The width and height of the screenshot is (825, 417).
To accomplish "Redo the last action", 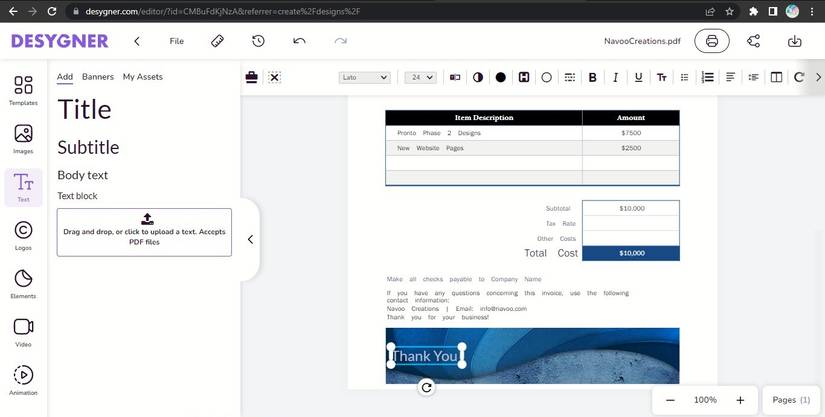I will (x=340, y=41).
